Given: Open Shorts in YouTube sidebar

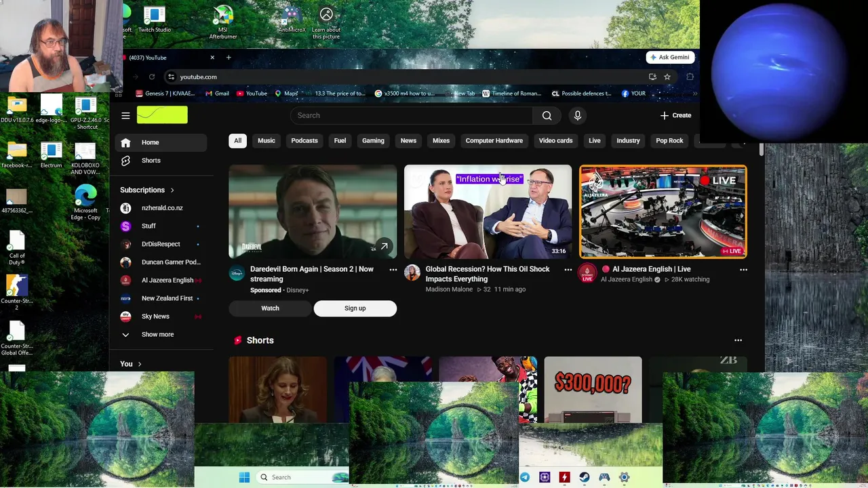Looking at the screenshot, I should pyautogui.click(x=159, y=161).
